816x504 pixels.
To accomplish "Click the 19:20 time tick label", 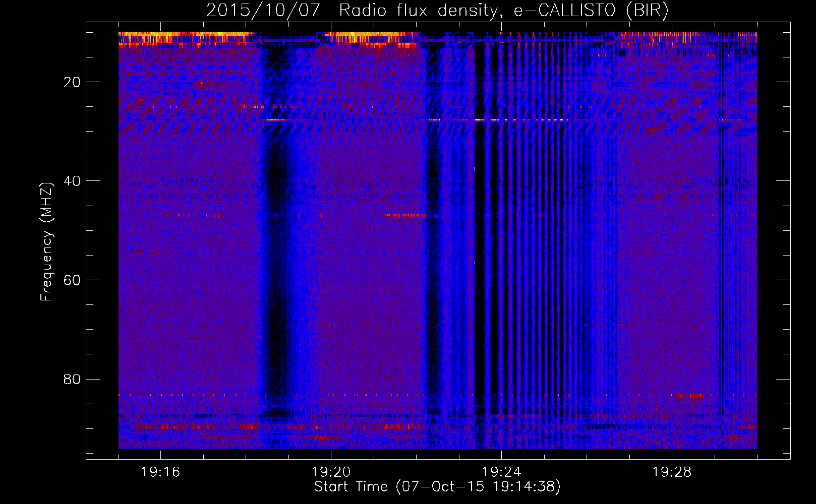I will pos(331,472).
